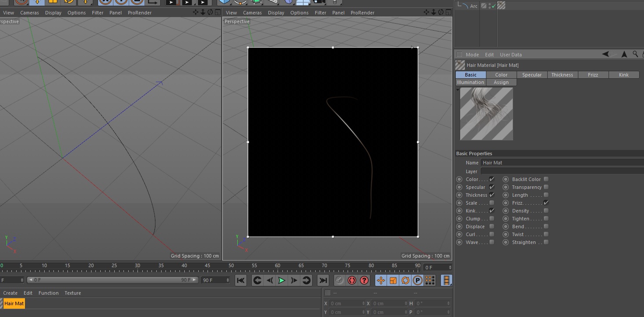This screenshot has width=644, height=317.
Task: Open the Assign tab button
Action: coord(501,82)
